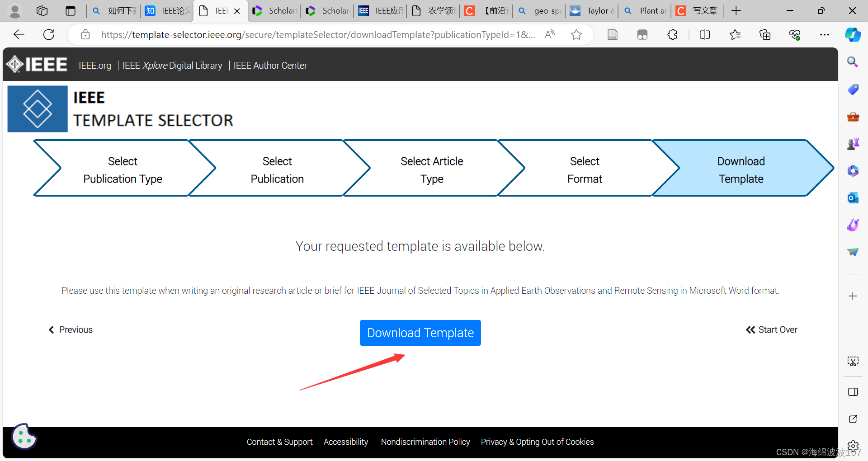Open the profile avatar icon
This screenshot has height=461, width=868.
15,11
